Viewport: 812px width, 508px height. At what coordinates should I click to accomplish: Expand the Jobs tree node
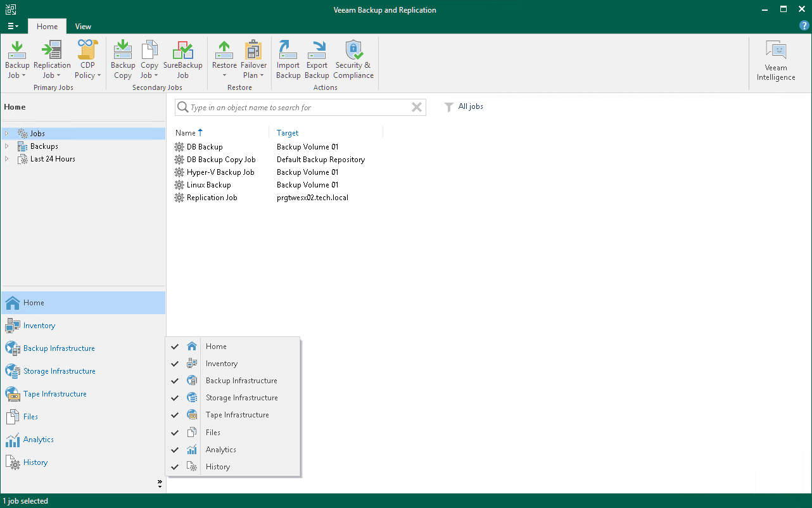coord(7,134)
